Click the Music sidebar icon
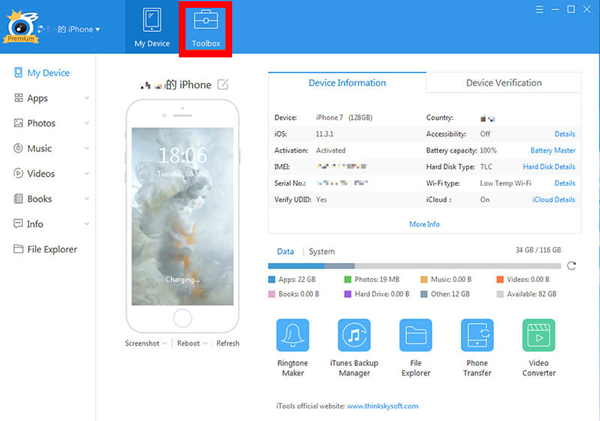Viewport: 600px width, 421px height. pos(18,148)
